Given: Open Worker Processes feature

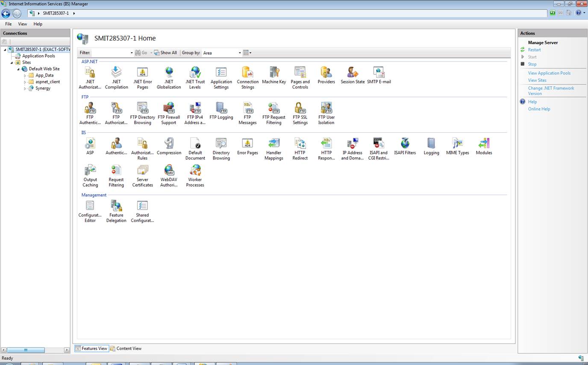Looking at the screenshot, I should 195,176.
